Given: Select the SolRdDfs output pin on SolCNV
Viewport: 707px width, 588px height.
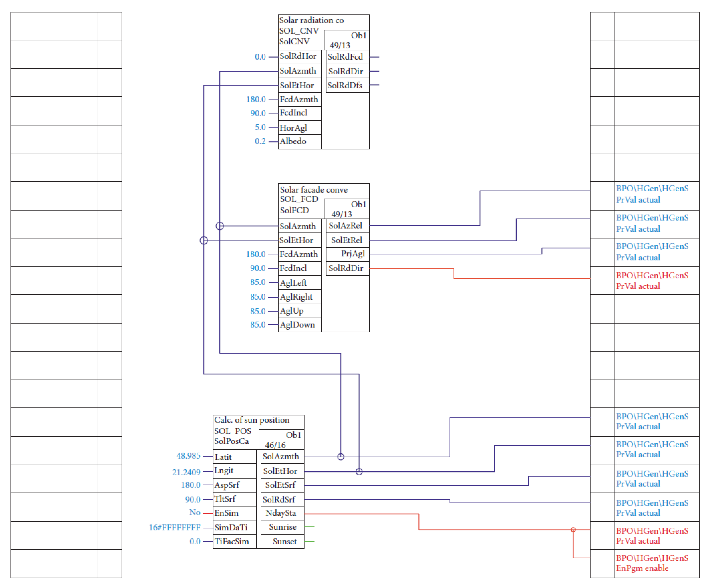Looking at the screenshot, I should 345,86.
